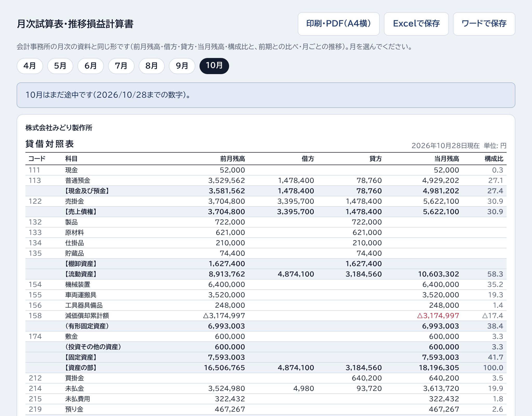Click the 原材料 account name
This screenshot has width=532, height=416.
click(75, 232)
